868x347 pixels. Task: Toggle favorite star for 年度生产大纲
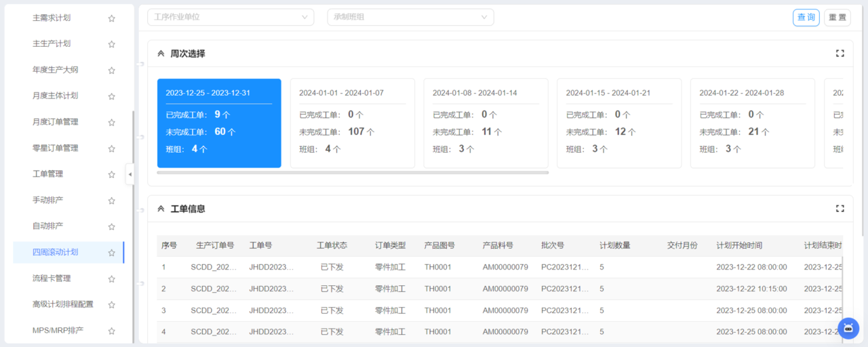click(112, 70)
